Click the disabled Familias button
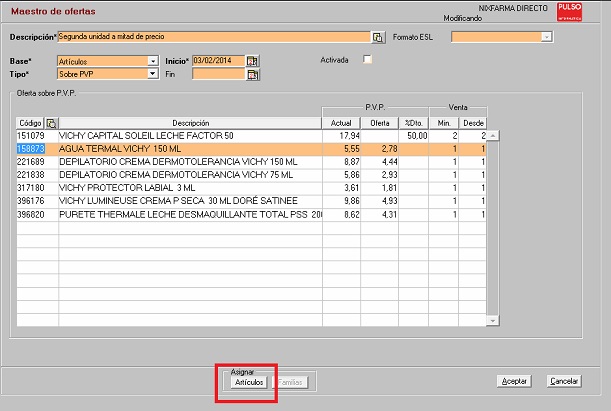The height and width of the screenshot is (411, 611). click(290, 382)
